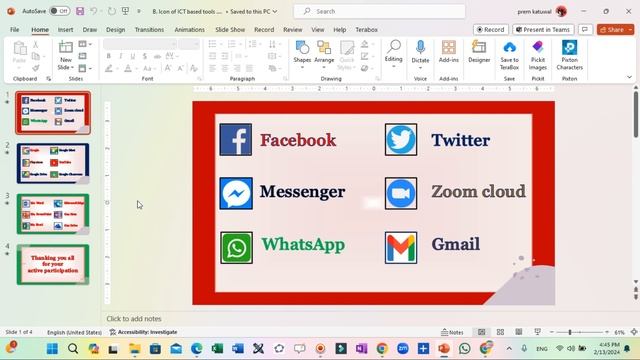Click to add notes area
This screenshot has height=360, width=640.
pyautogui.click(x=133, y=318)
